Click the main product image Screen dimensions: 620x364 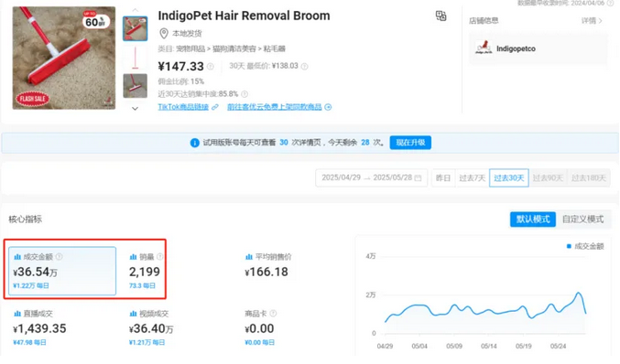click(64, 58)
